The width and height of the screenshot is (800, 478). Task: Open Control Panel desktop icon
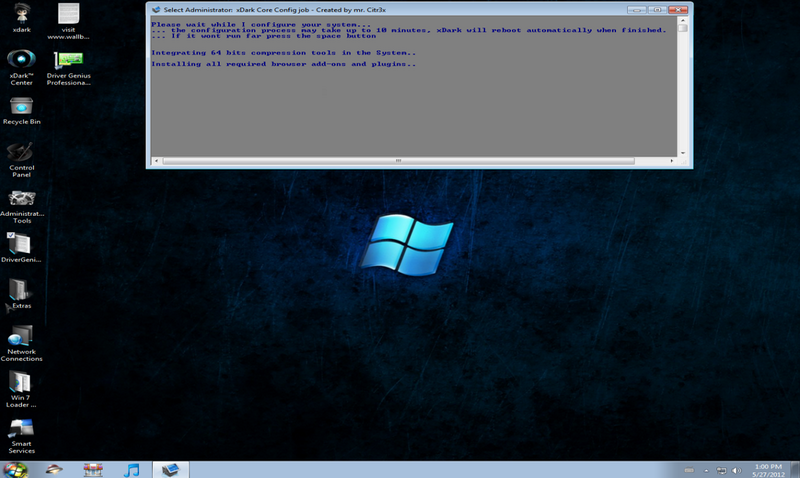[x=21, y=160]
